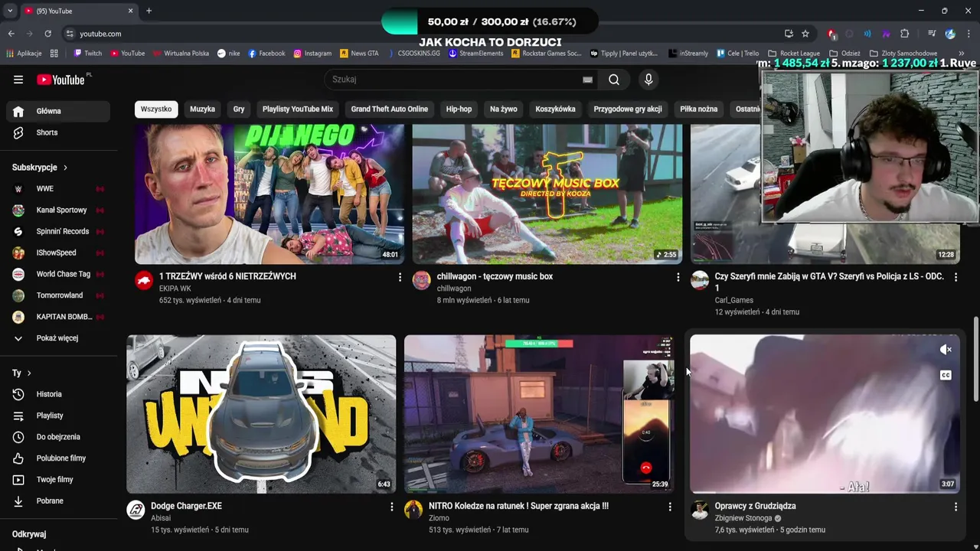Open more options for Dodge Charger.EXE
The width and height of the screenshot is (980, 551).
391,507
